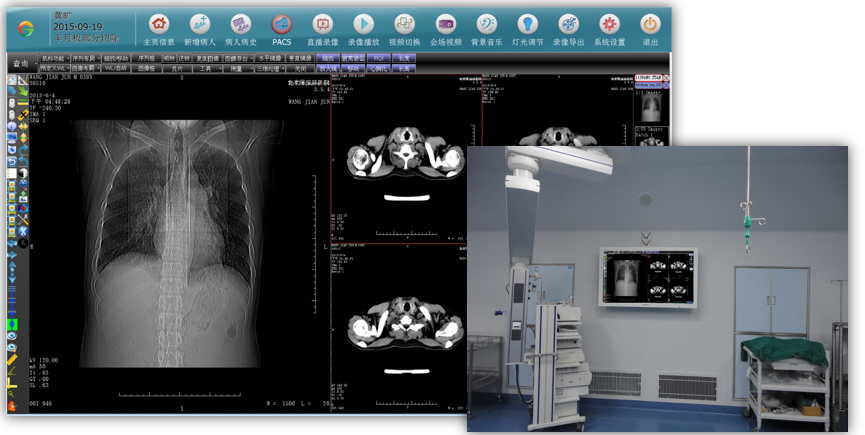
Task: Click the blue ROI button
Action: [x=377, y=59]
